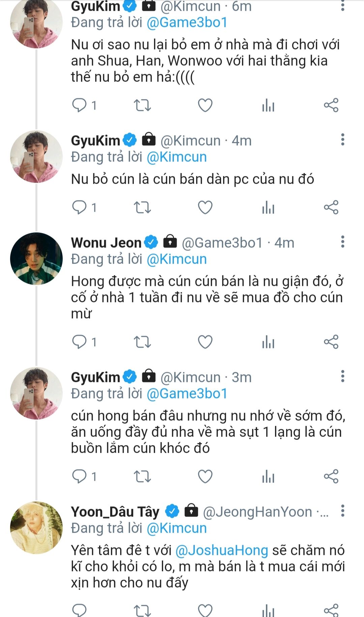Open the @JoshuaHong mention link

(222, 550)
